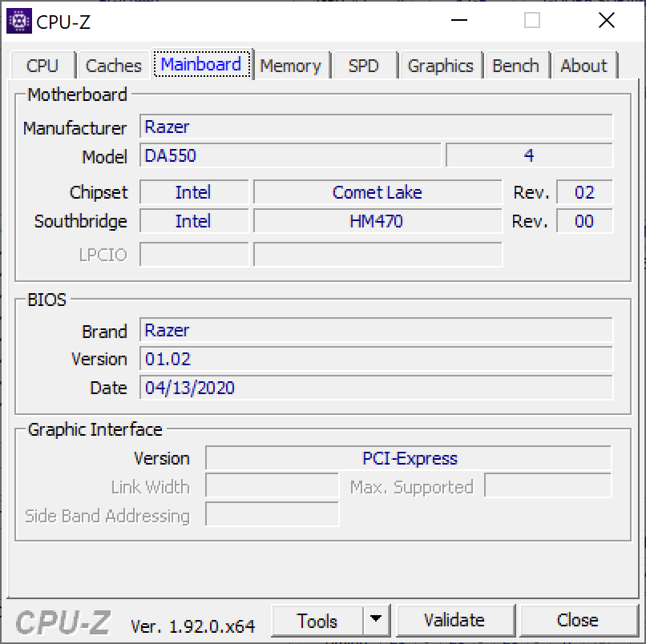Click the CPU-Z app icon in title bar
The height and width of the screenshot is (644, 646).
[x=19, y=21]
